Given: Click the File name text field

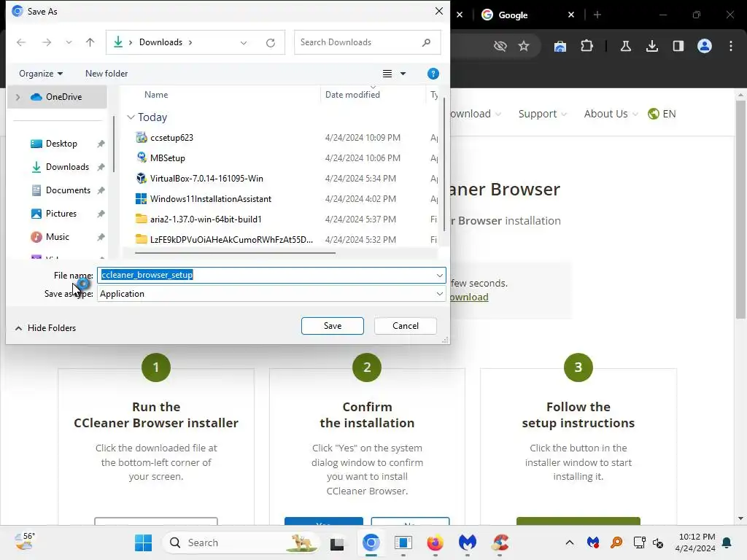Looking at the screenshot, I should pos(266,275).
